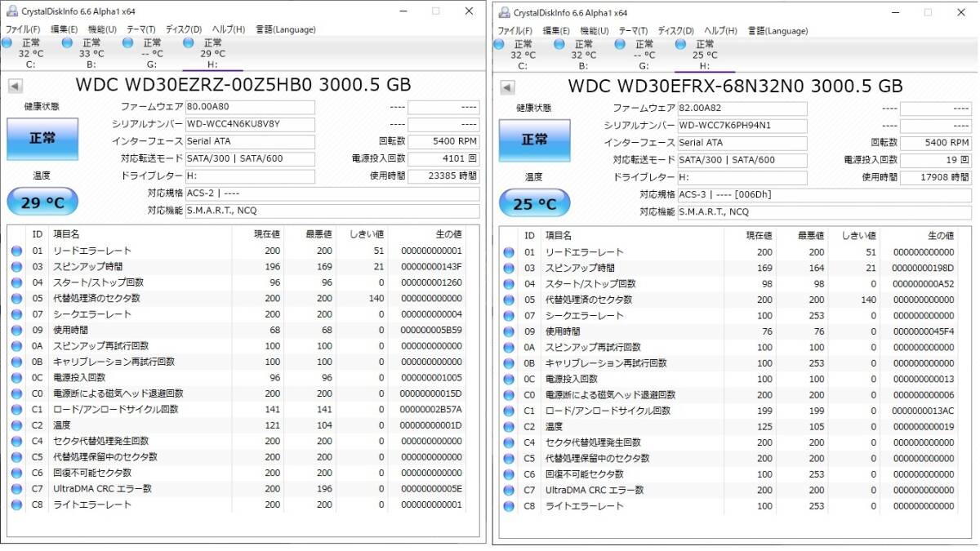Click status orb for スピンアップ再試行回数, WD30EFRX window
The width and height of the screenshot is (980, 551).
pyautogui.click(x=509, y=348)
